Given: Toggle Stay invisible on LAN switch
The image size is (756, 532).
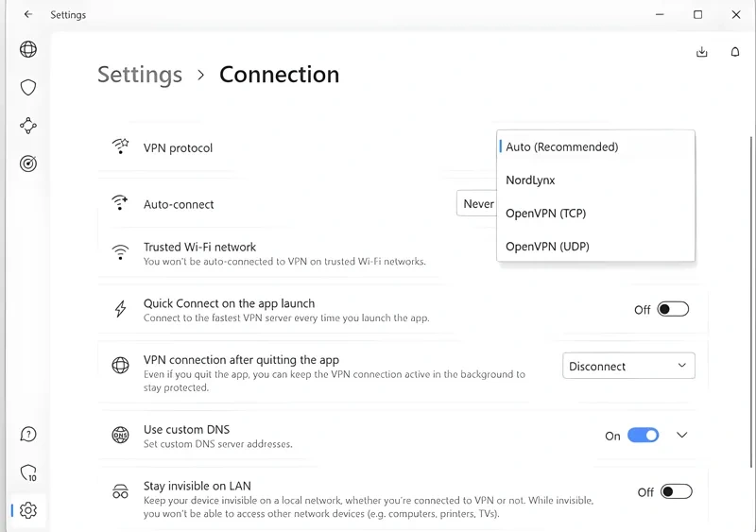Looking at the screenshot, I should click(677, 492).
